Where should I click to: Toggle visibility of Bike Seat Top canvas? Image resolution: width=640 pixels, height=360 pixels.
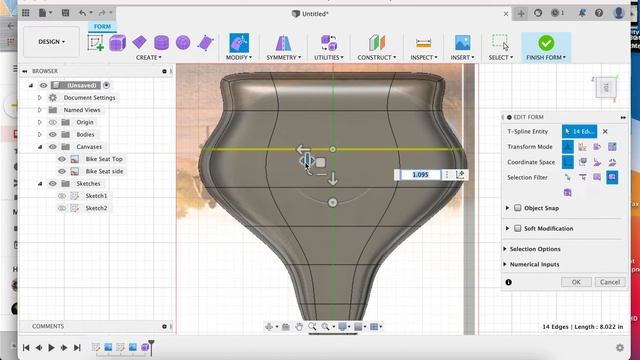[62, 159]
